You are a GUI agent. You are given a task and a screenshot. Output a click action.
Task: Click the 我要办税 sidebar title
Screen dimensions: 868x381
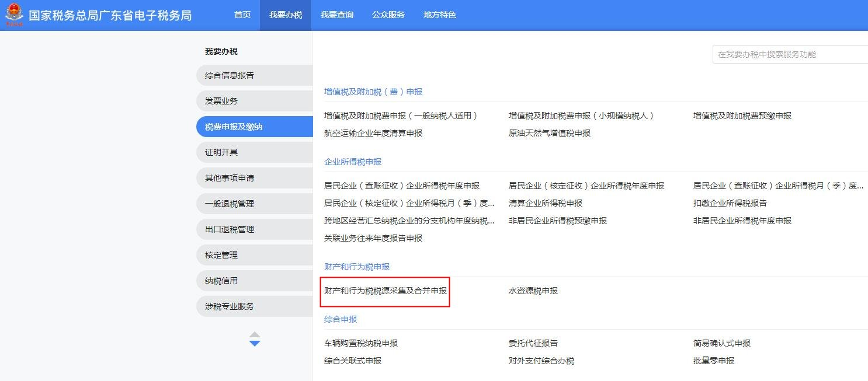(x=221, y=51)
